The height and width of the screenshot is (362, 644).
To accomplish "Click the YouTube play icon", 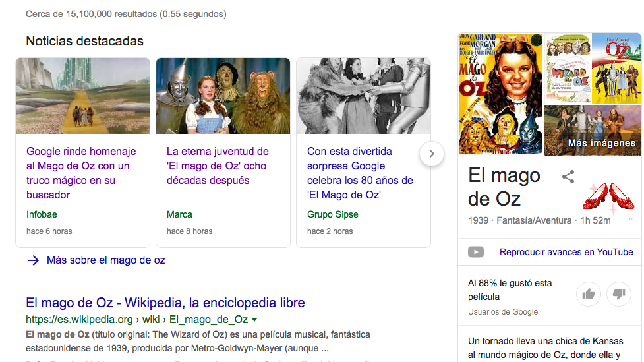I will [476, 252].
